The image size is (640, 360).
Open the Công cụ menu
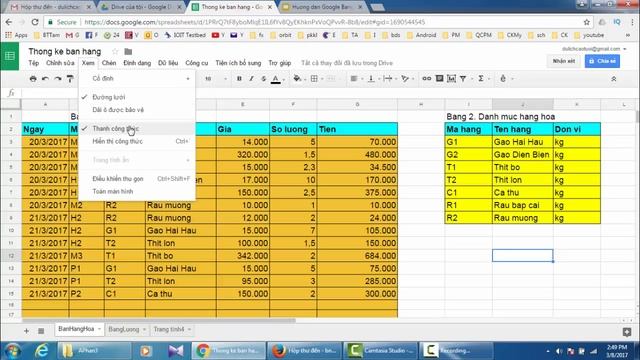click(x=197, y=63)
